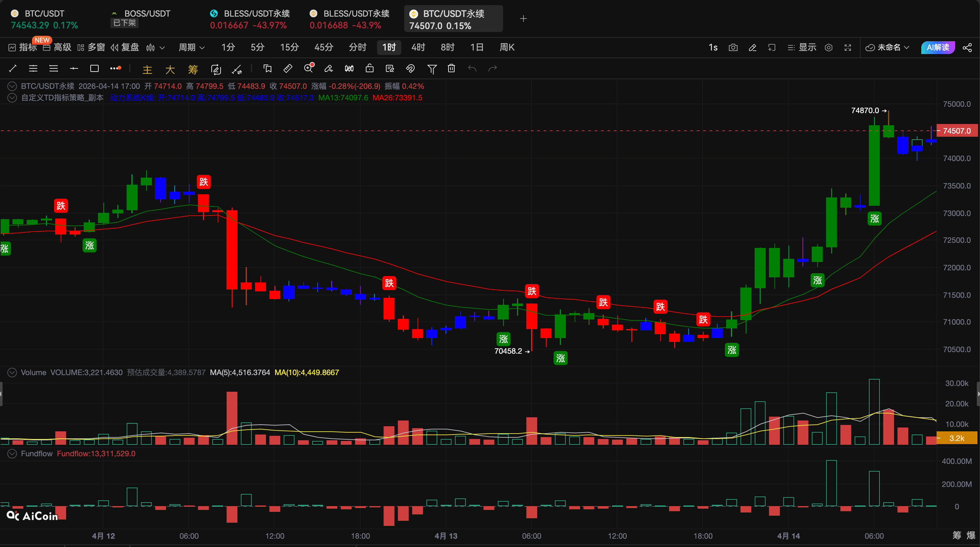Viewport: 980px width, 547px height.
Task: Click the AI解读 button
Action: 938,48
